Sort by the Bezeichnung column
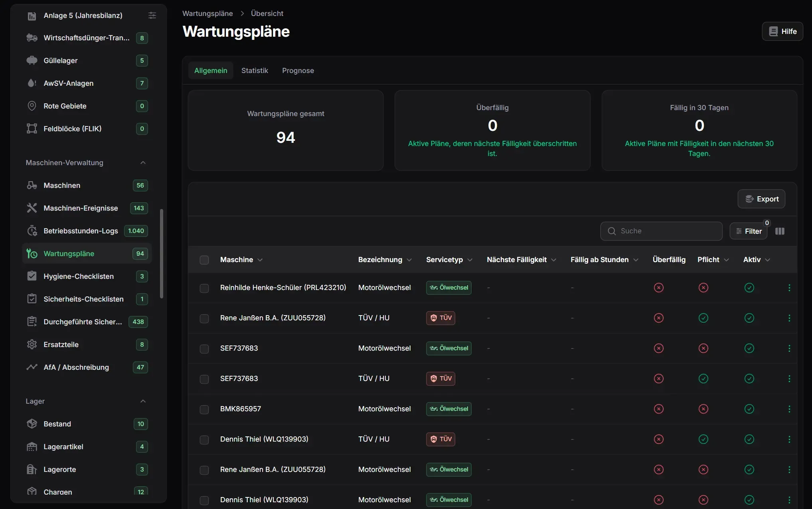The height and width of the screenshot is (509, 812). (385, 260)
